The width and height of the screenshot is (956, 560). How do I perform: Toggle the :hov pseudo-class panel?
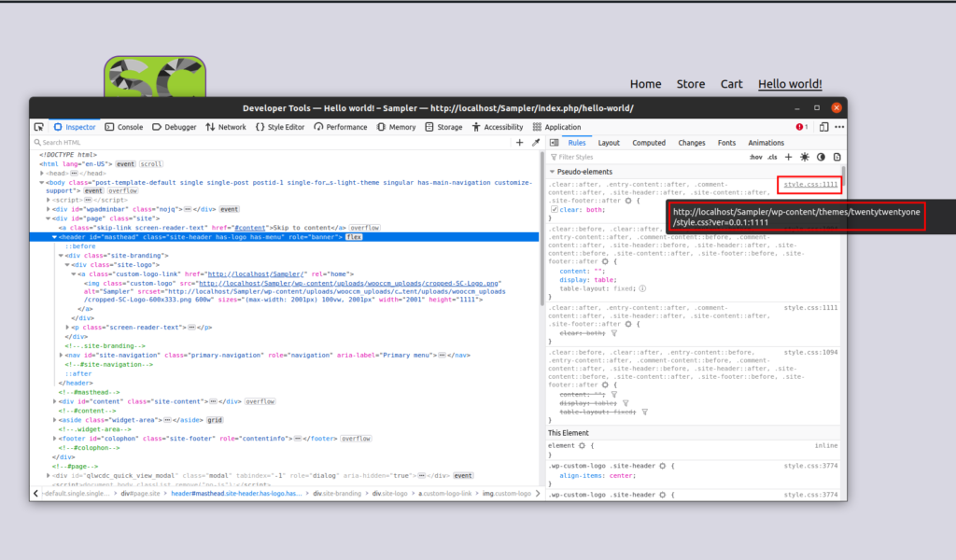click(756, 157)
